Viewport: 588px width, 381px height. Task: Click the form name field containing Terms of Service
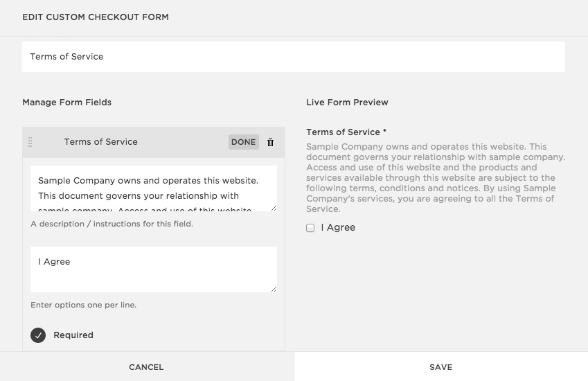pyautogui.click(x=293, y=57)
